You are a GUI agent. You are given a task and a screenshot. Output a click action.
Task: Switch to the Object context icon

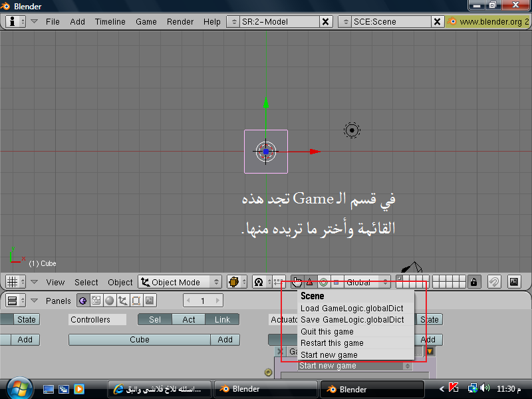(x=122, y=301)
